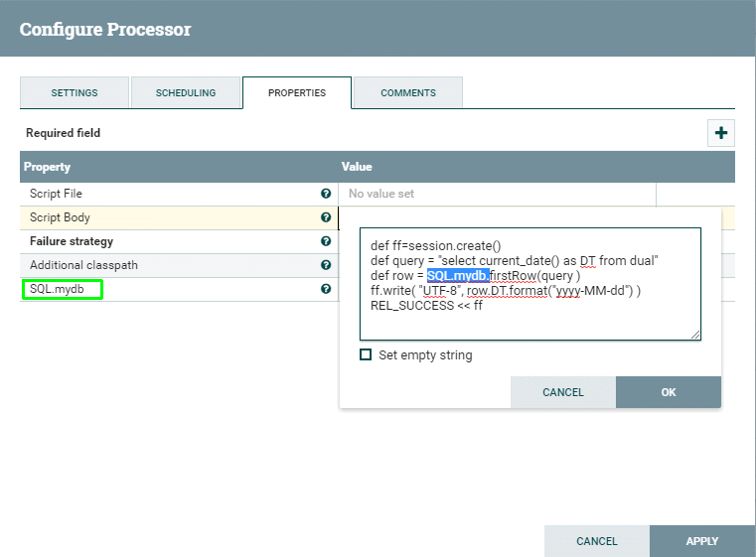Click the add new property plus icon
This screenshot has height=557, width=756.
pos(720,133)
